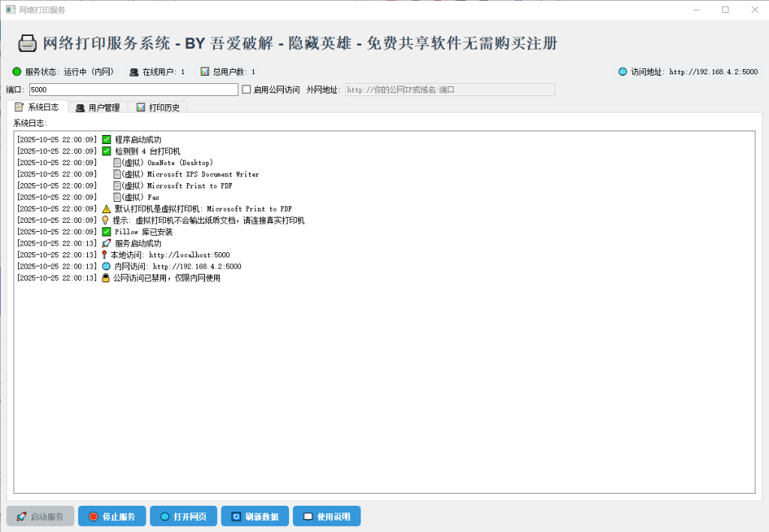Select the 系统日志 tab
This screenshot has width=769, height=532.
click(x=37, y=107)
